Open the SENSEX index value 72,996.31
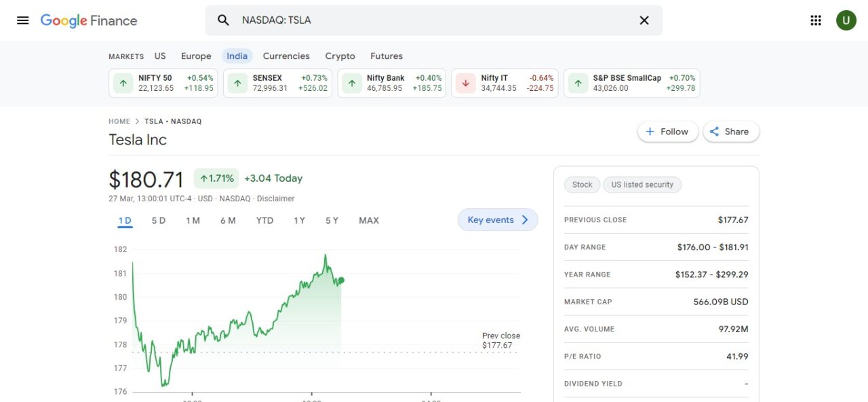Viewport: 868px width, 402px height. tap(270, 88)
